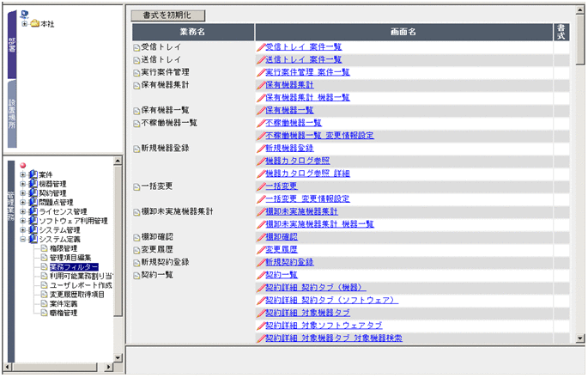Collapse the システム定義 tree node
Viewport: 588px width, 378px height.
coord(23,239)
